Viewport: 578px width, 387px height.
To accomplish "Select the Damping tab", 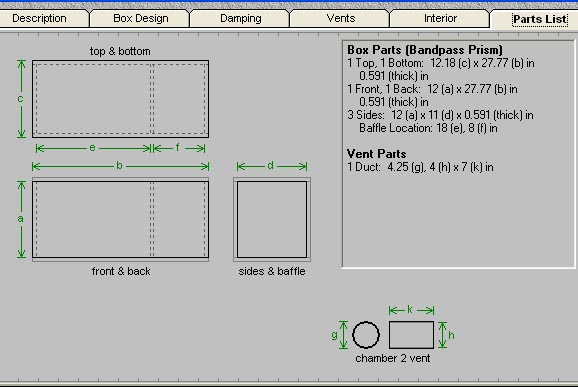I will click(240, 18).
